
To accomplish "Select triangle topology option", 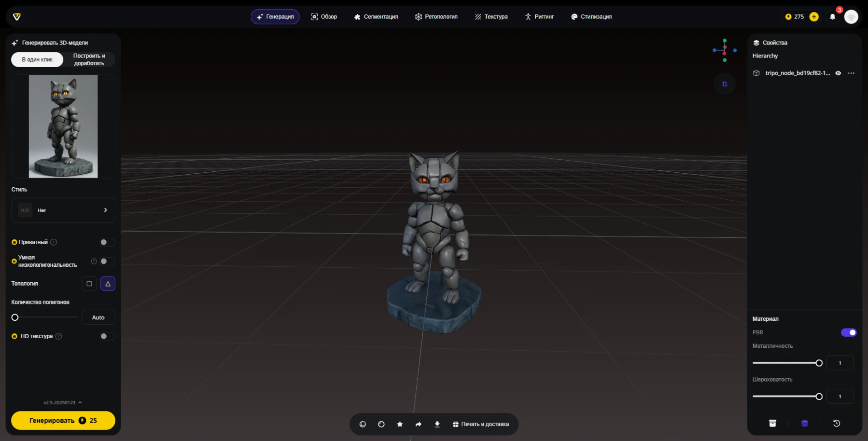I will click(108, 284).
